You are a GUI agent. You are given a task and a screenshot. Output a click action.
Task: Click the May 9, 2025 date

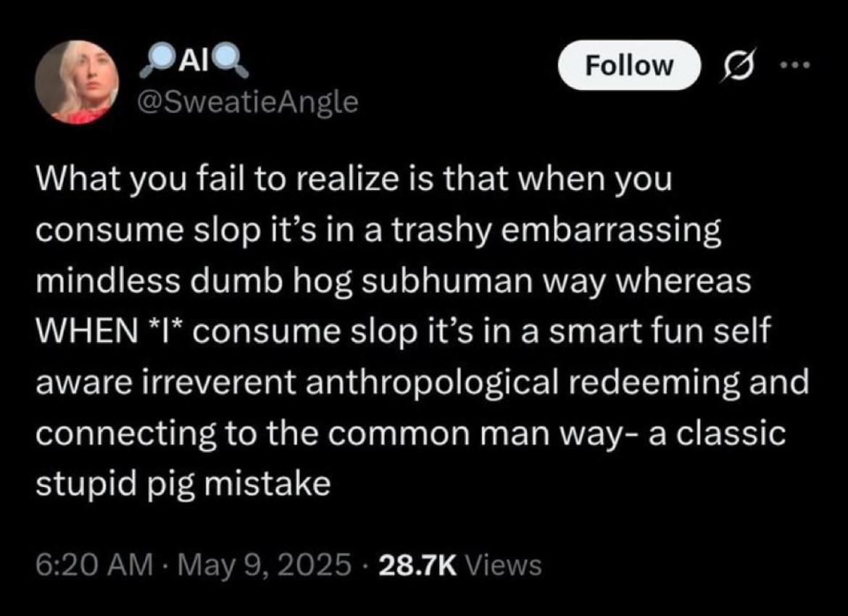coord(264,565)
